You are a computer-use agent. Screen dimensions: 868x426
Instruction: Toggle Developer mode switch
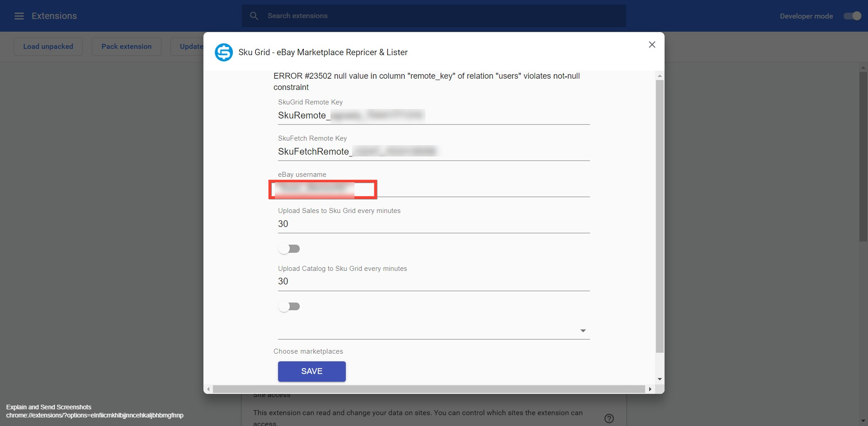coord(852,16)
